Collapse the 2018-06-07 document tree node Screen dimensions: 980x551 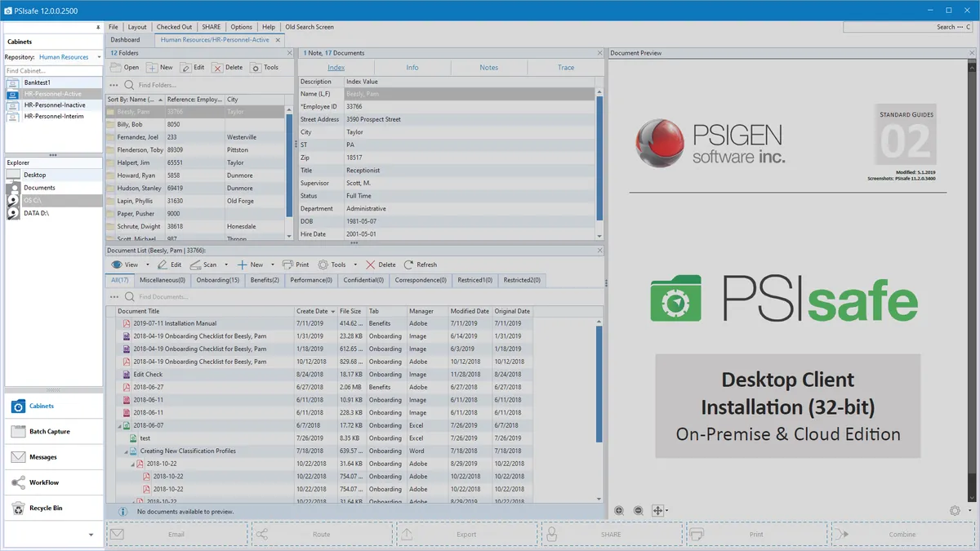118,425
